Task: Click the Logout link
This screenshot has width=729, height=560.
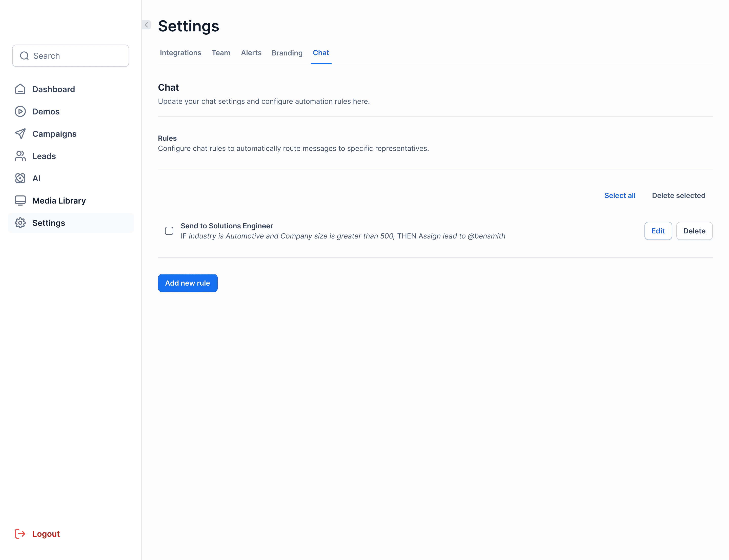Action: click(46, 534)
